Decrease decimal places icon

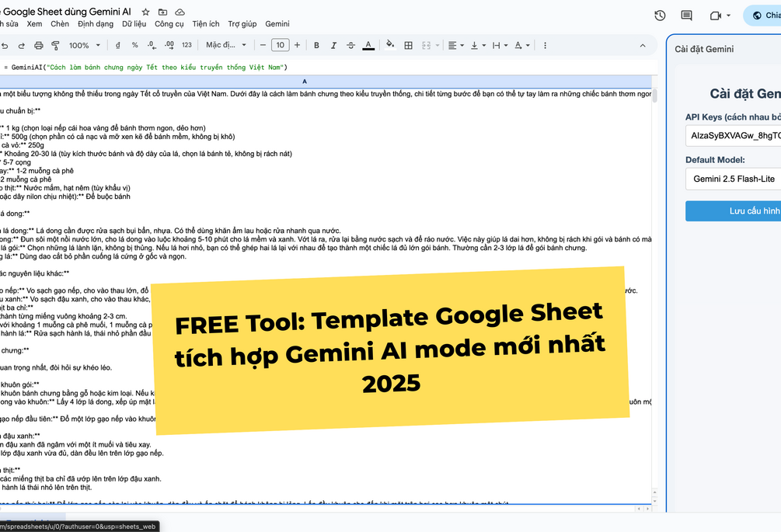pos(152,45)
